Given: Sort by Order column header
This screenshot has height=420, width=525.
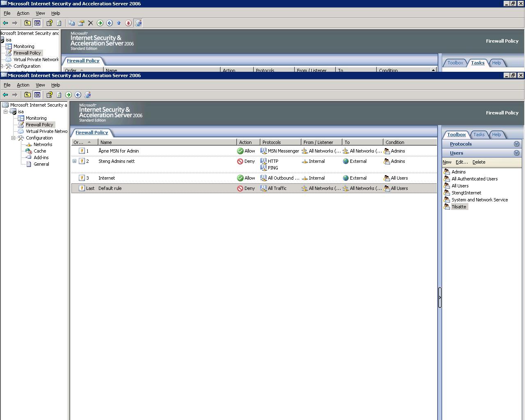Looking at the screenshot, I should 85,142.
